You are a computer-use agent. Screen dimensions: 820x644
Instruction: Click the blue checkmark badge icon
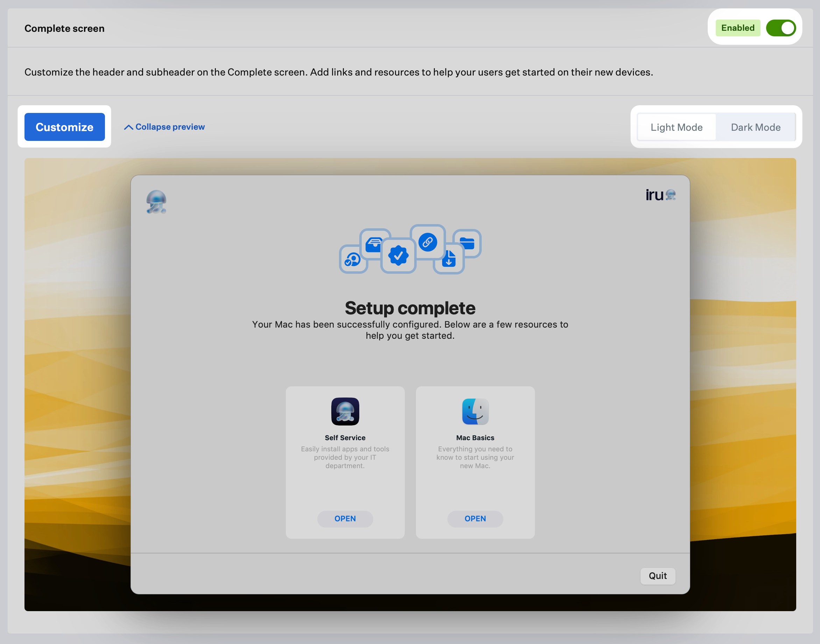click(398, 256)
